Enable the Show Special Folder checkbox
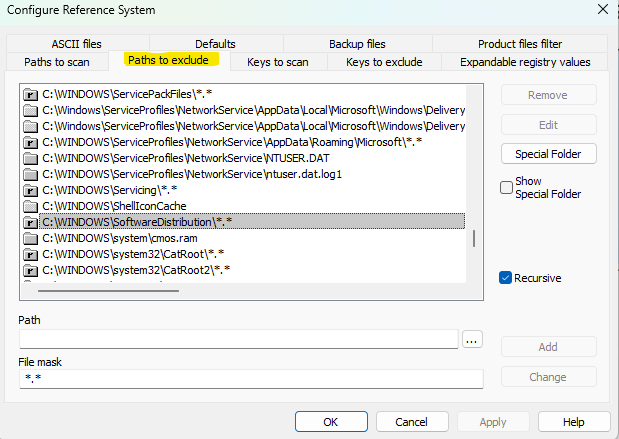This screenshot has height=439, width=619. pyautogui.click(x=507, y=187)
